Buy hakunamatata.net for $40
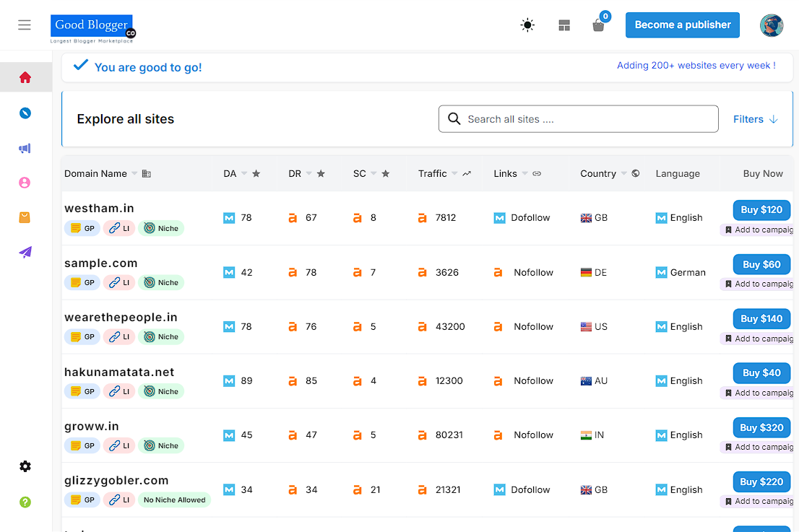Image resolution: width=799 pixels, height=532 pixels. tap(761, 373)
